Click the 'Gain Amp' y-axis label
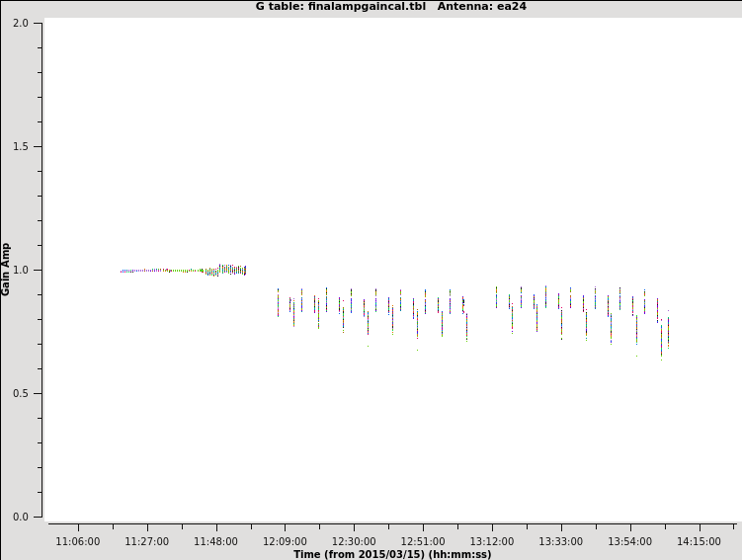Screen dimensions: 742x560 (7, 269)
